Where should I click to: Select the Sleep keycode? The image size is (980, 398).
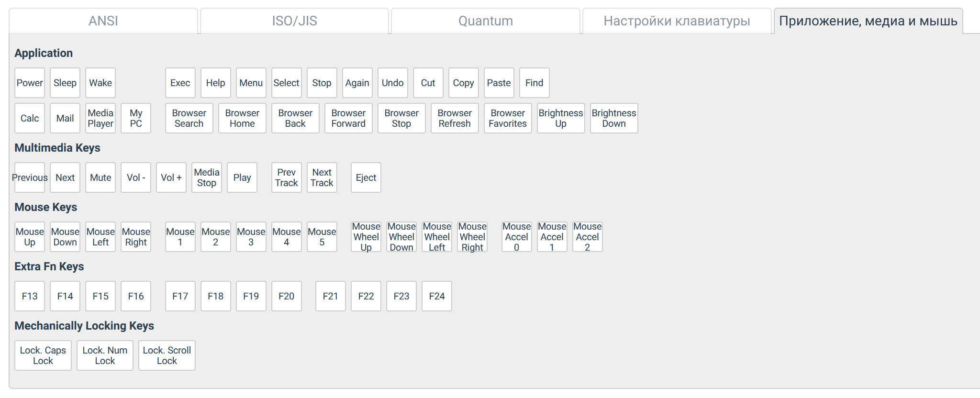coord(65,83)
